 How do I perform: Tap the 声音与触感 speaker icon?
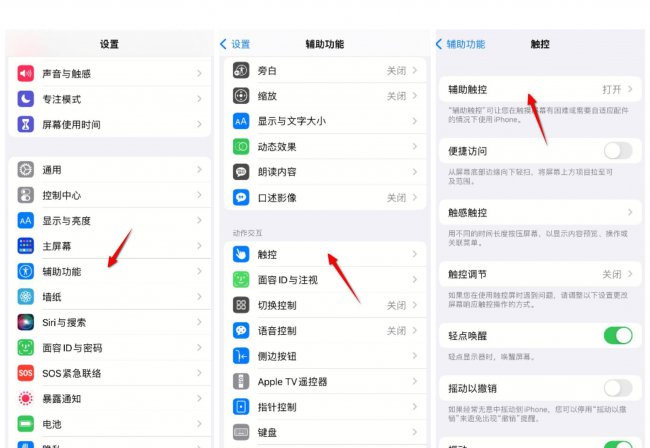pyautogui.click(x=25, y=73)
